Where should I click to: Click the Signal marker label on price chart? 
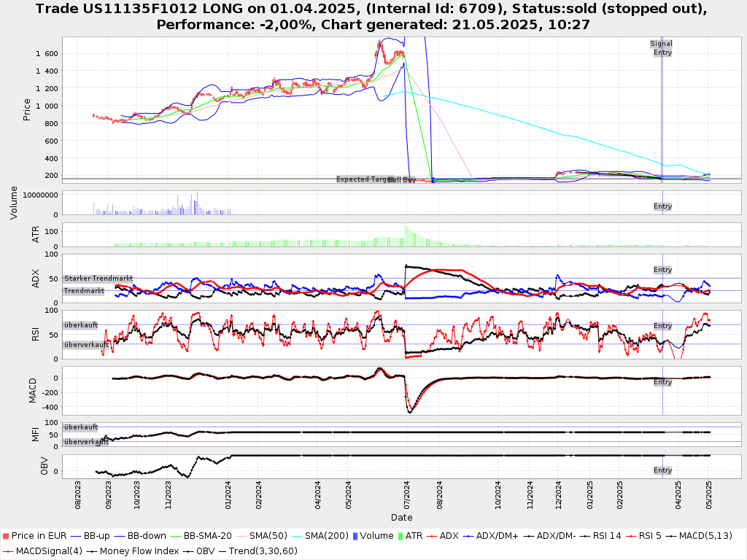click(661, 44)
